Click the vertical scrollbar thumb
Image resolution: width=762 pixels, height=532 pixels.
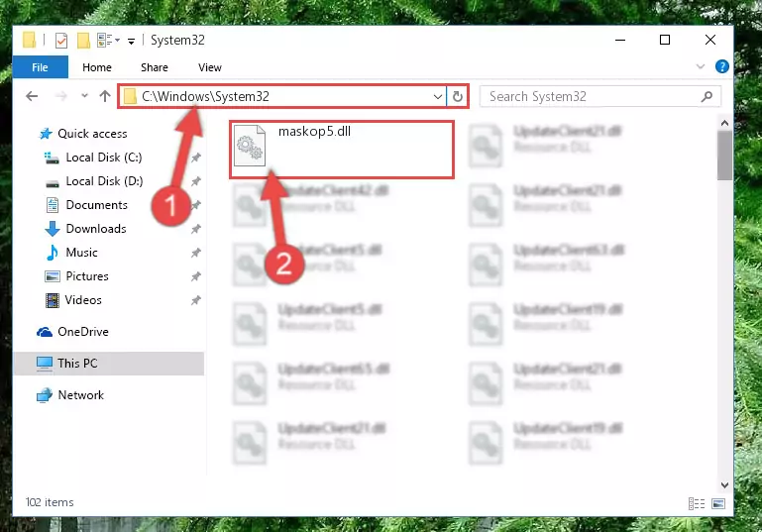(x=724, y=156)
